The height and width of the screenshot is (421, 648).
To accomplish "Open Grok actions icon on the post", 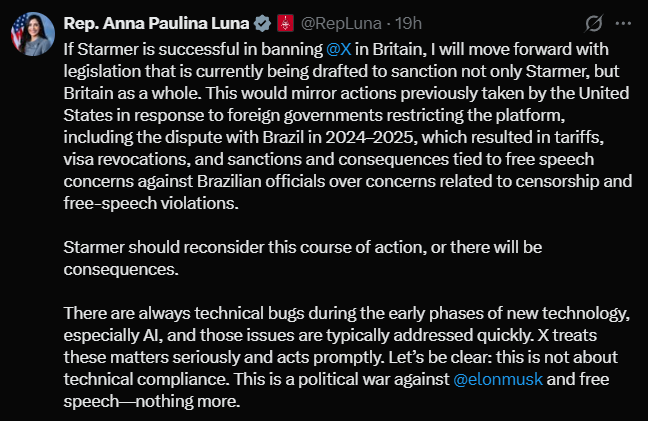I will 593,23.
